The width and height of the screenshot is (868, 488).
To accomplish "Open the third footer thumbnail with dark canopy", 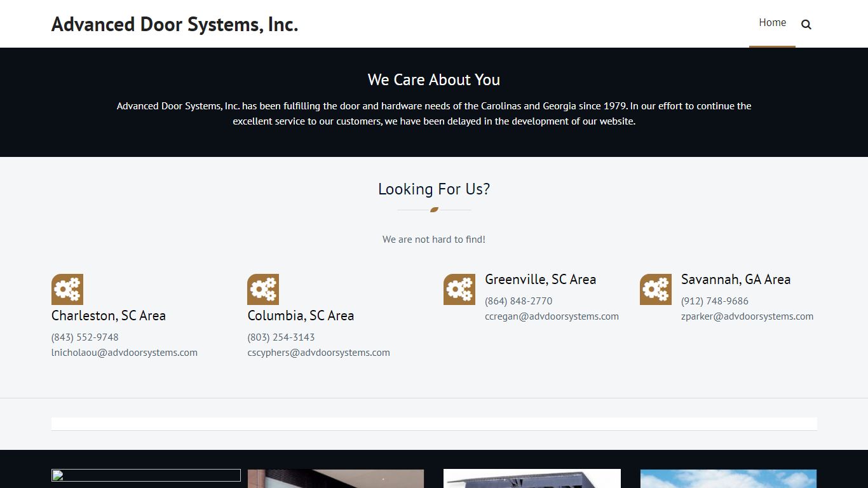I will click(x=532, y=478).
